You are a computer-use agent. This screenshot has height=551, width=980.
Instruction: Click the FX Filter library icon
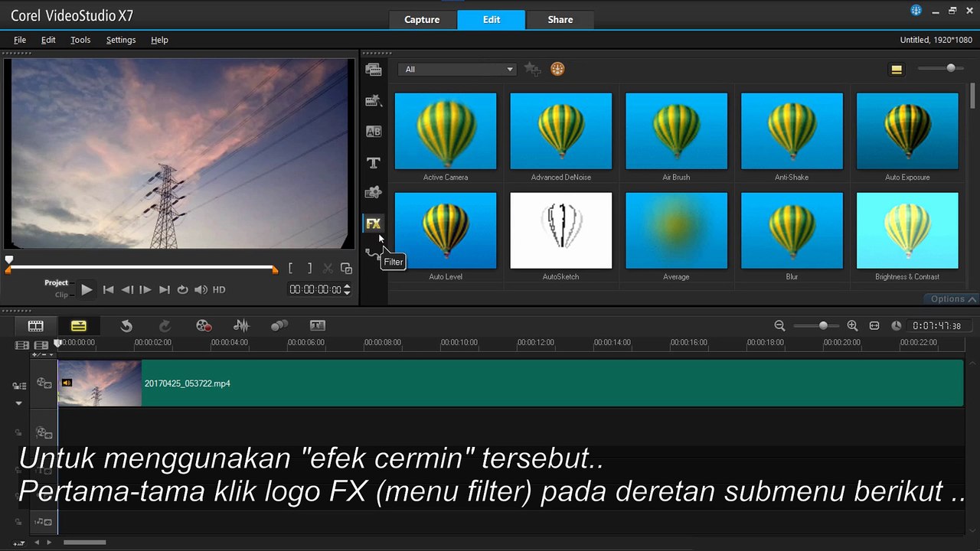click(374, 223)
